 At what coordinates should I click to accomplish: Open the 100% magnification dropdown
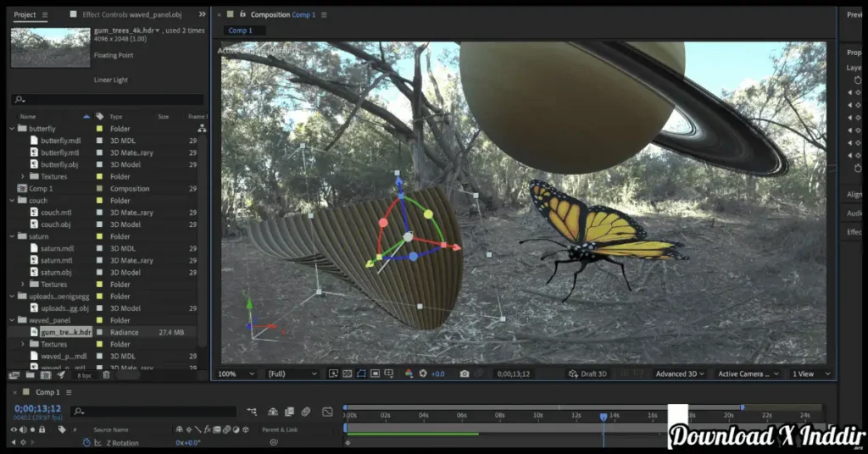pos(236,374)
